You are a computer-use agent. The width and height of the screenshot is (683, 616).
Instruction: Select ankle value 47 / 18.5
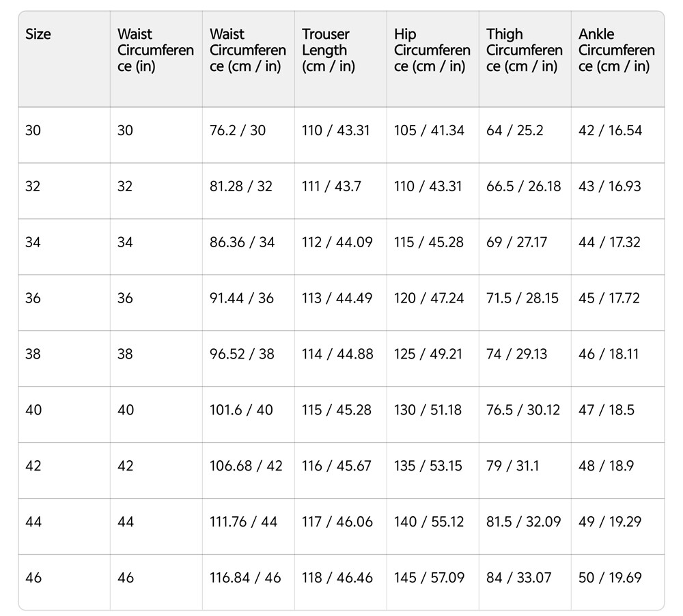607,410
